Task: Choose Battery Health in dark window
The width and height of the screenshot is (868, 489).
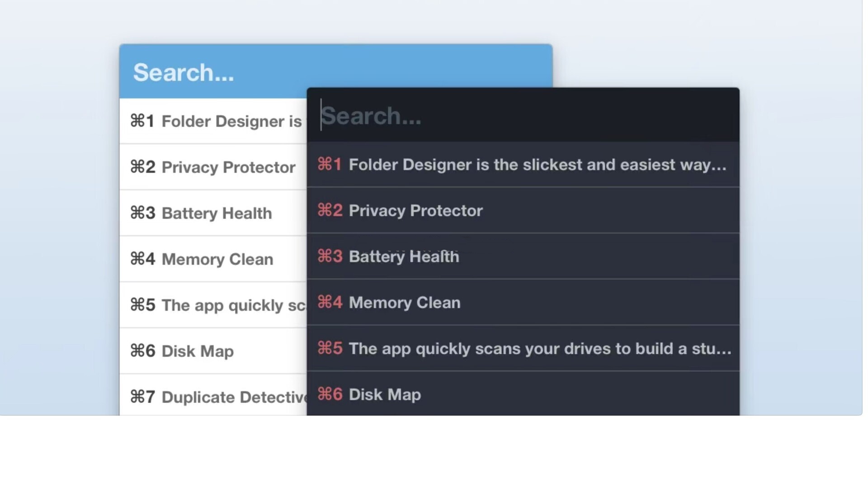Action: (x=523, y=256)
